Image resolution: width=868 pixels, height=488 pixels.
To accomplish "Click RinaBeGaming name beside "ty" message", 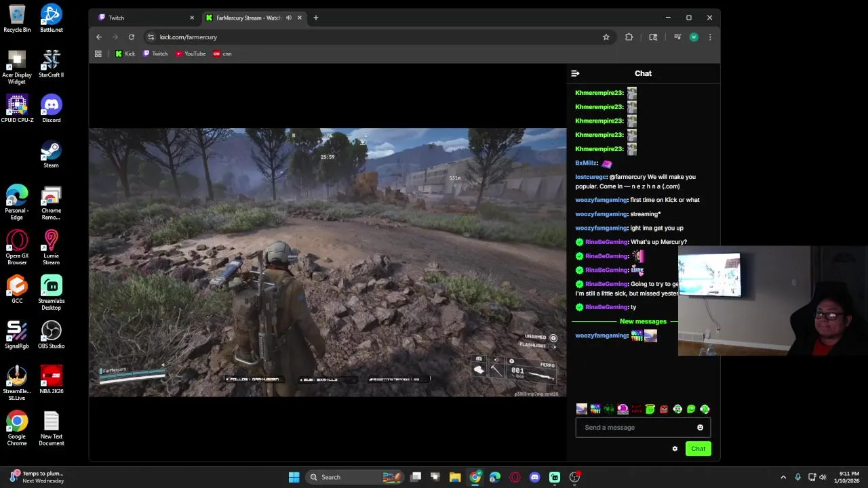I will point(606,307).
